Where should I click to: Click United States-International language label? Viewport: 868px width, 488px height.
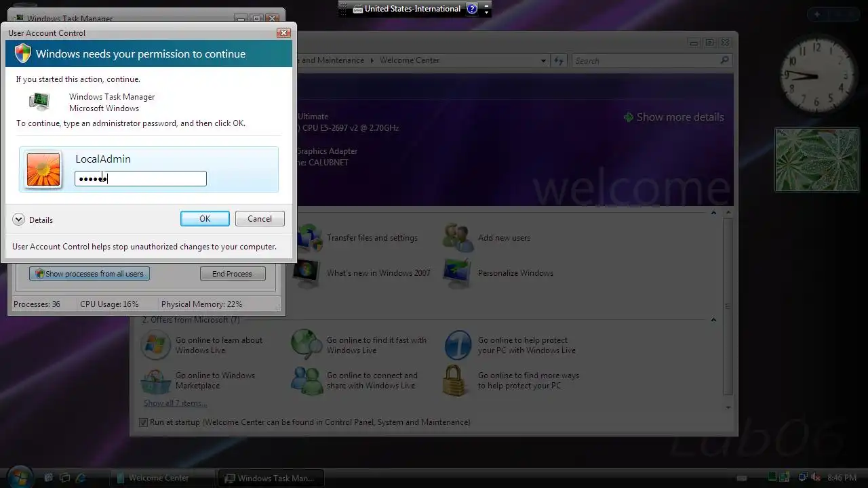[412, 9]
